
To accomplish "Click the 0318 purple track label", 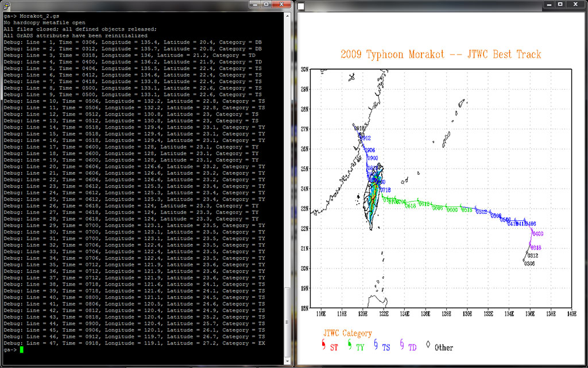I will click(536, 248).
